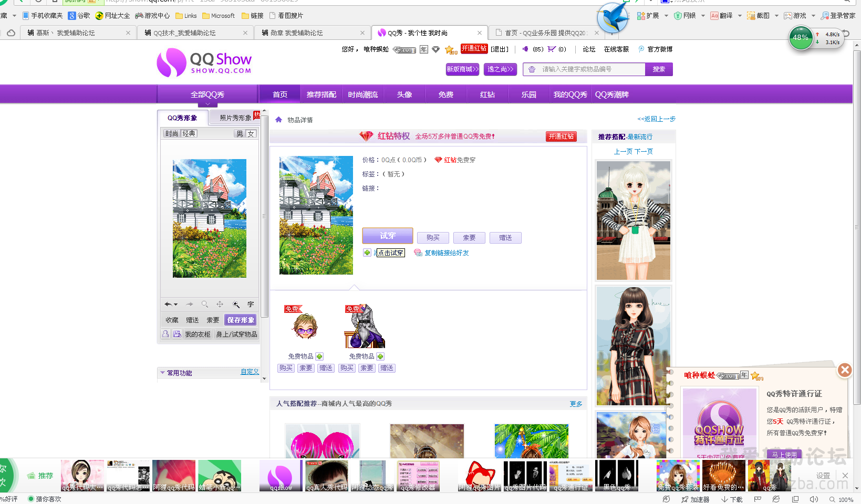Open the 网银 dropdown arrow in browser toolbar
The width and height of the screenshot is (861, 504).
[703, 16]
